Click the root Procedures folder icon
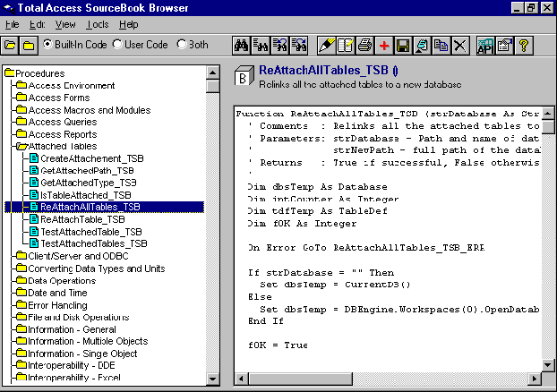This screenshot has height=392, width=557. (10, 72)
